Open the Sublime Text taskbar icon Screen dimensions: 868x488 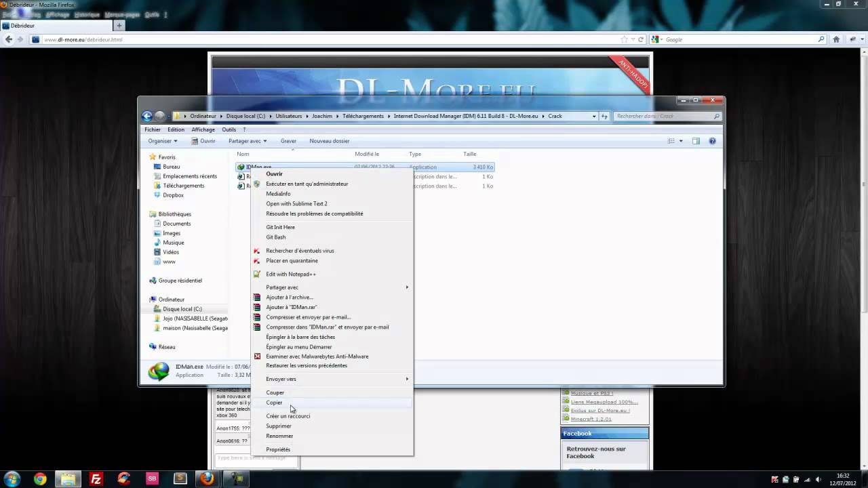click(180, 479)
